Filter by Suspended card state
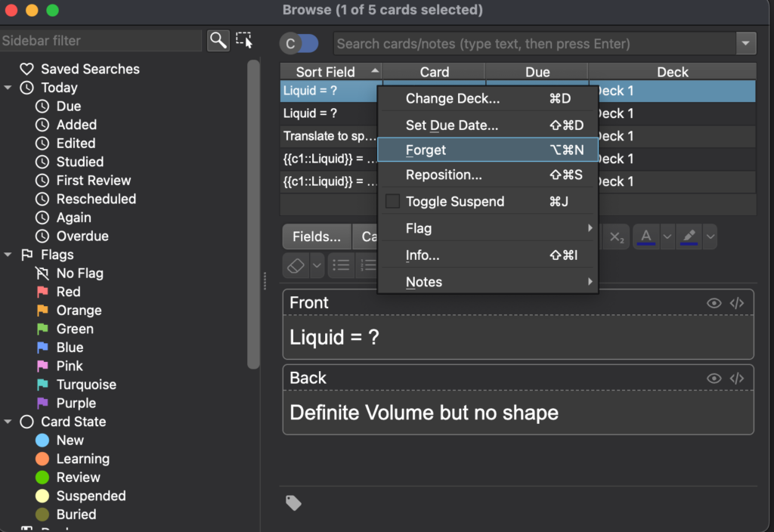Image resolution: width=774 pixels, height=532 pixels. click(91, 496)
